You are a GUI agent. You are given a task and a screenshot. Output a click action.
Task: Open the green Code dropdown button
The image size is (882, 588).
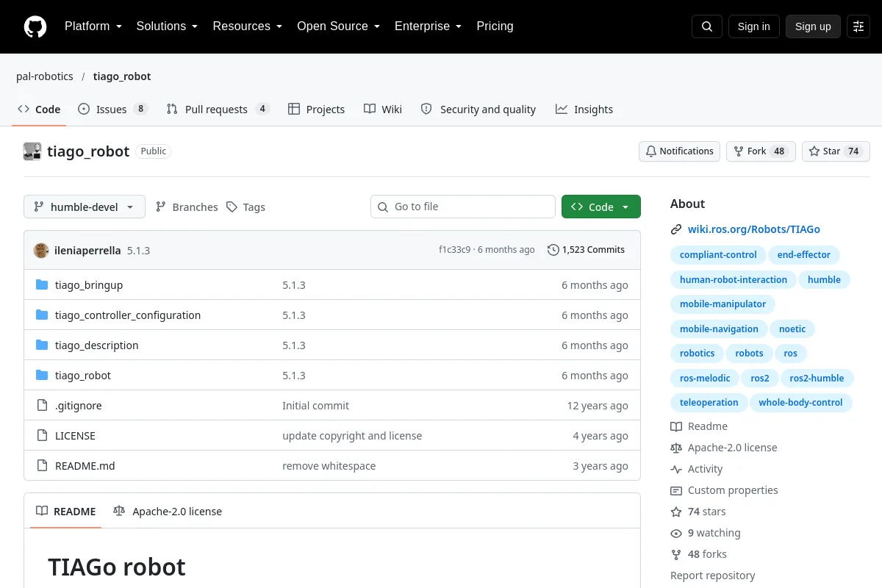tap(601, 207)
